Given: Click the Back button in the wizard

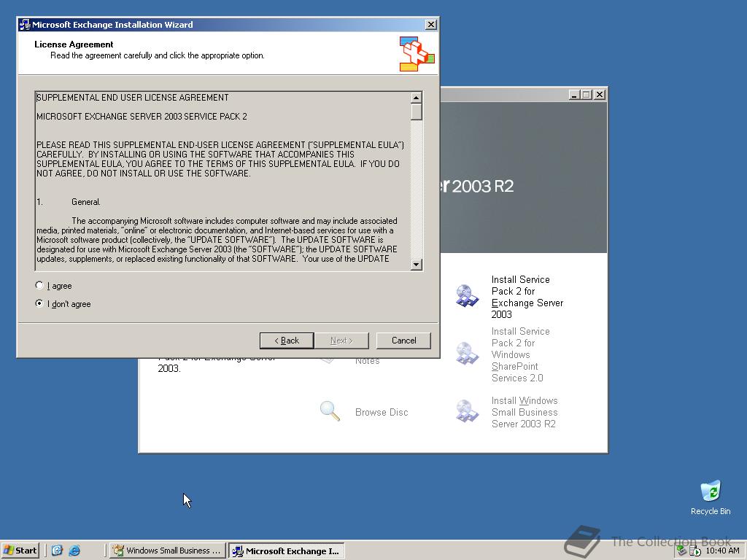Looking at the screenshot, I should tap(287, 341).
